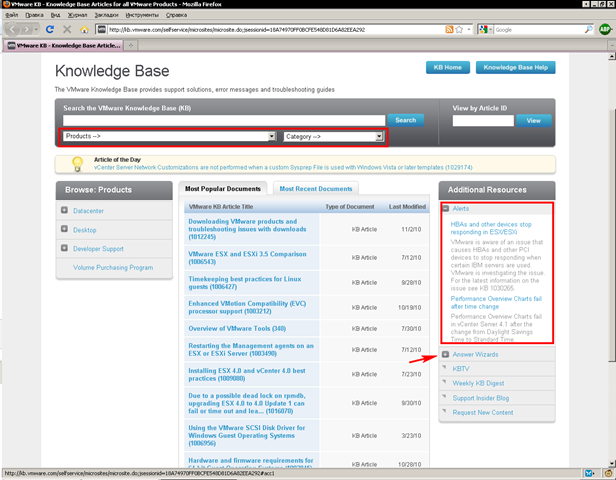Screen dimensions: 616x480
Task: Open the Article of the Day link
Action: (x=283, y=167)
